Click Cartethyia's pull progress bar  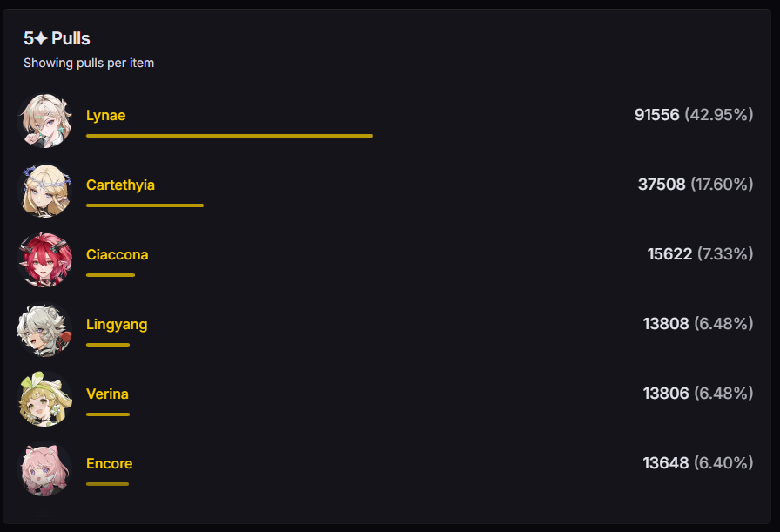click(x=145, y=205)
